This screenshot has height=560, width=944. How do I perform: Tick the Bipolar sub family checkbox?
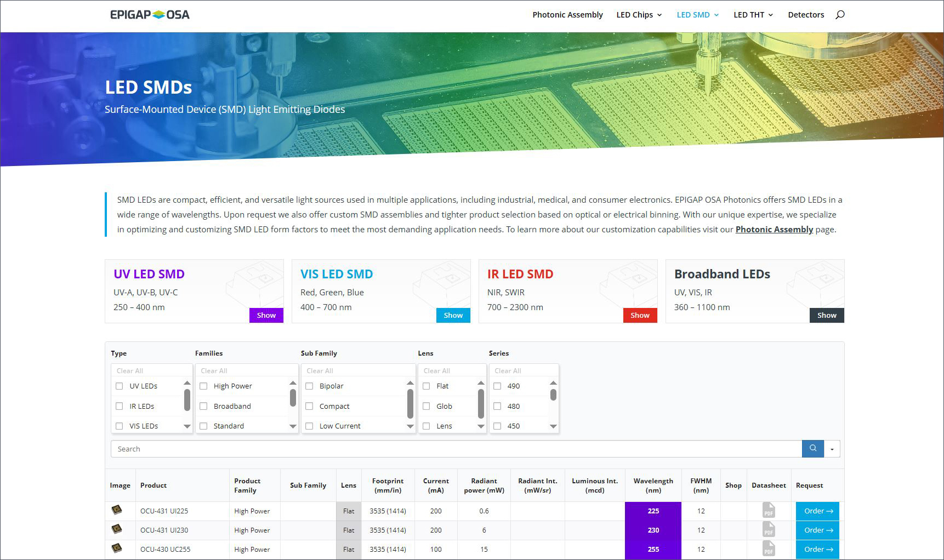click(x=309, y=386)
